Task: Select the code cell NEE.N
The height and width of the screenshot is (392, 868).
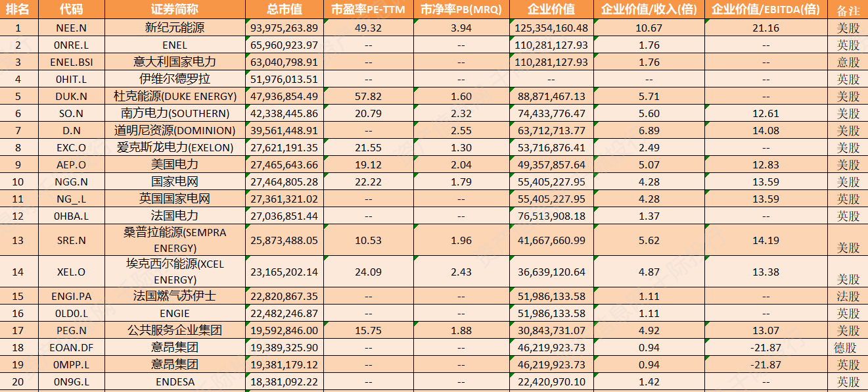Action: [72, 28]
